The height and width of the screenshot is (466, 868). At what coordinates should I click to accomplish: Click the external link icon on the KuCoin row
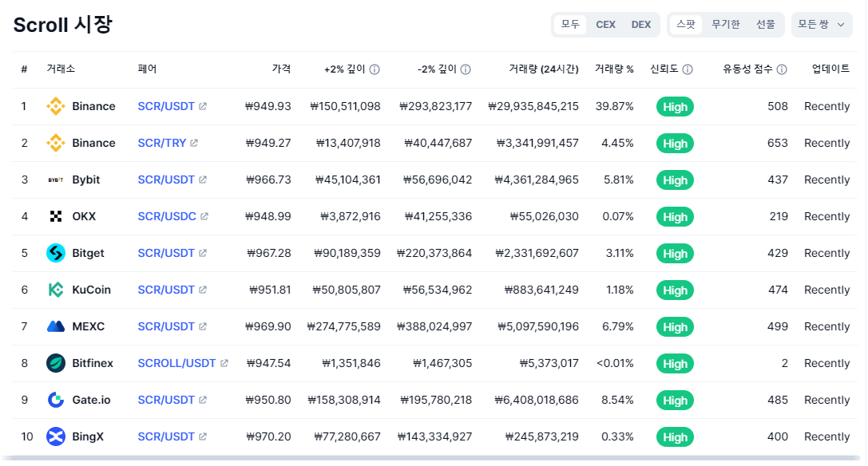203,290
